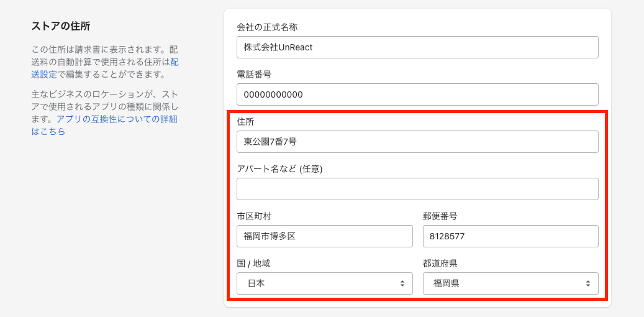Select the empty アパート名など field
This screenshot has height=317, width=644.
pyautogui.click(x=417, y=189)
